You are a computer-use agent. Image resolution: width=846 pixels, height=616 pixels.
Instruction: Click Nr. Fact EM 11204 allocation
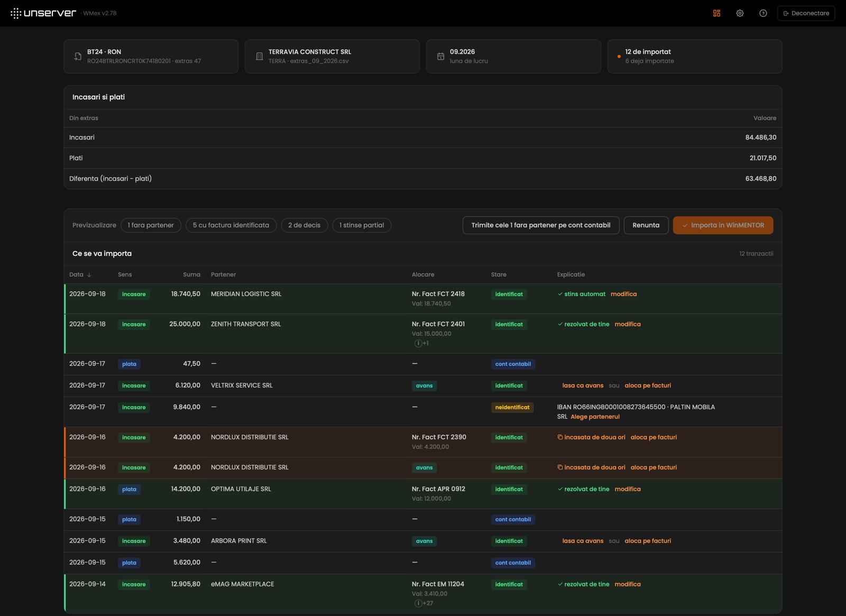pos(438,584)
